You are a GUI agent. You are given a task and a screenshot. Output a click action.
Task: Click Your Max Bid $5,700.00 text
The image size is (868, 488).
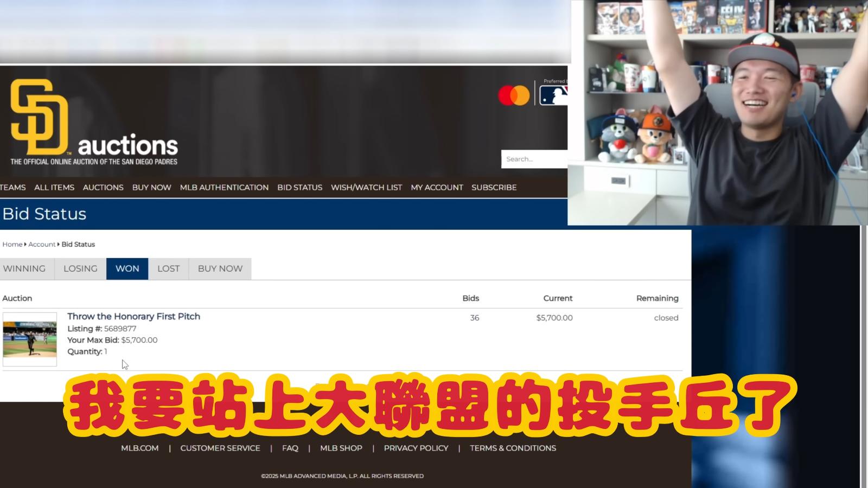pyautogui.click(x=112, y=340)
